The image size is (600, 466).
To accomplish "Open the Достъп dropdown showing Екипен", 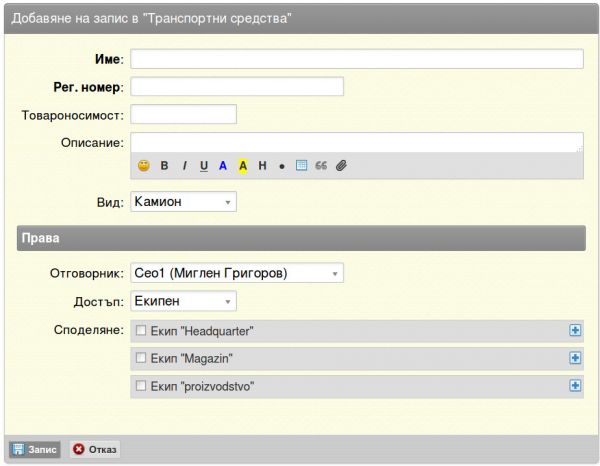I will [183, 301].
